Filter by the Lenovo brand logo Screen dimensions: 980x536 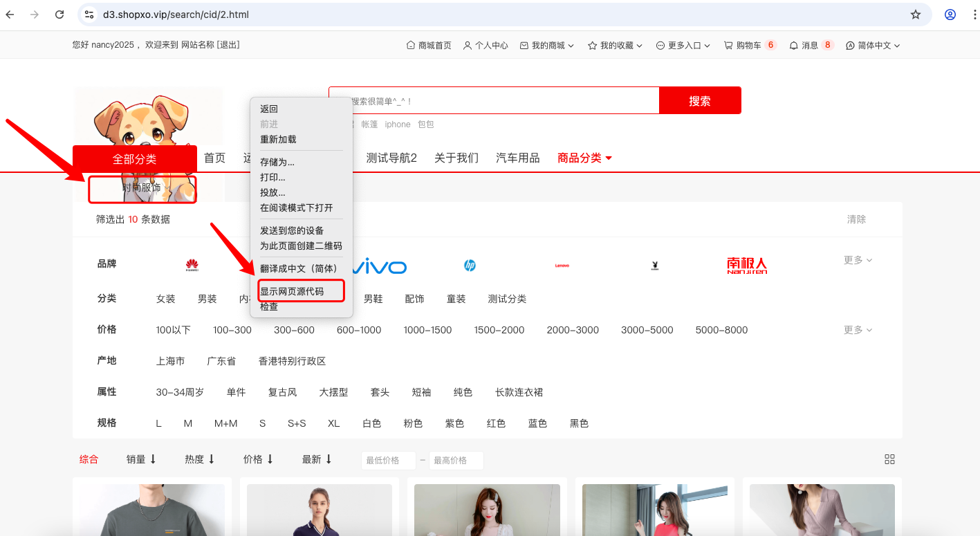[562, 266]
